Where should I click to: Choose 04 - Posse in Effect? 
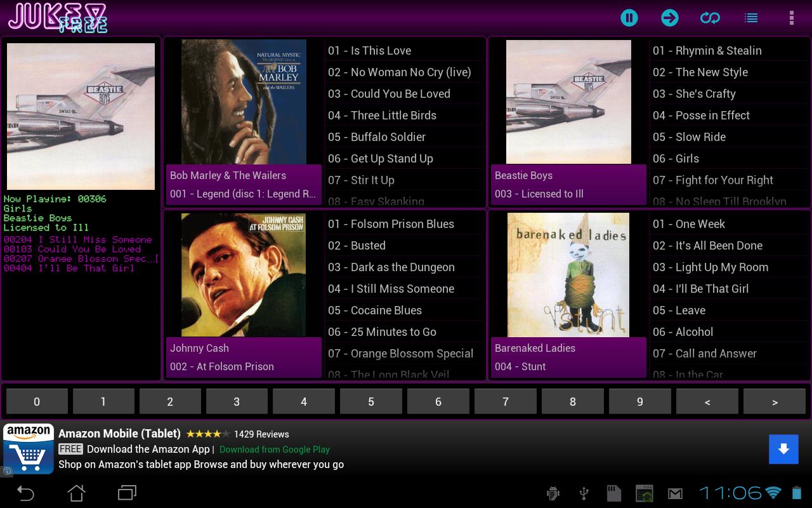tap(730, 116)
